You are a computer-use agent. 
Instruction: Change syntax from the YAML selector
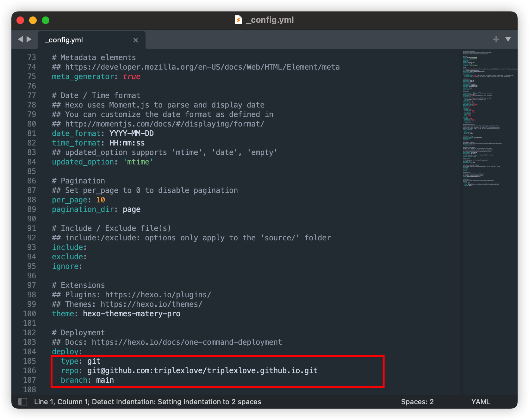(x=481, y=402)
